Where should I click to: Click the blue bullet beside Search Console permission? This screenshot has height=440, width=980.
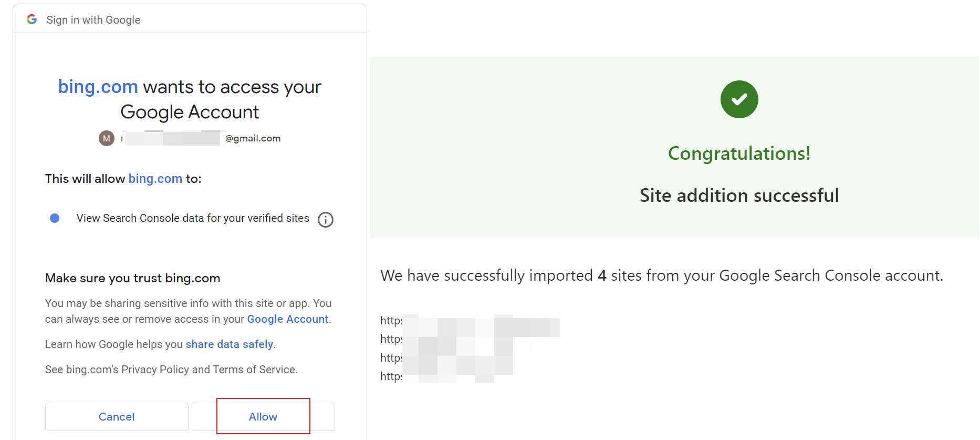click(x=55, y=218)
